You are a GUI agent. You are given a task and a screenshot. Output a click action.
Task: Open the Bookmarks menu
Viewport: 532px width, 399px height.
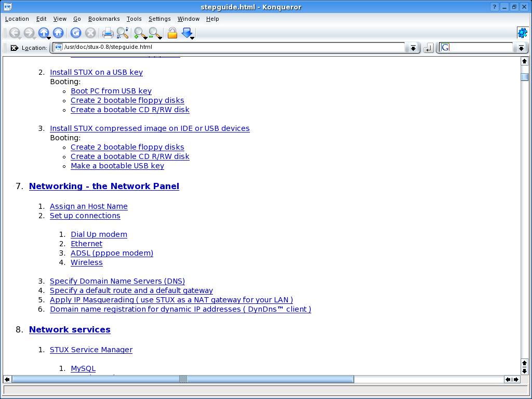(104, 19)
